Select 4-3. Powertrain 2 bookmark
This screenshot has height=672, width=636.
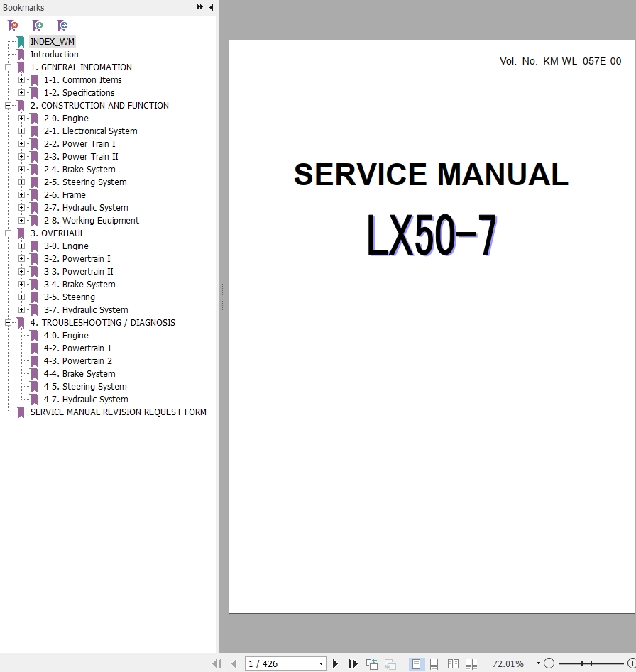pos(77,361)
